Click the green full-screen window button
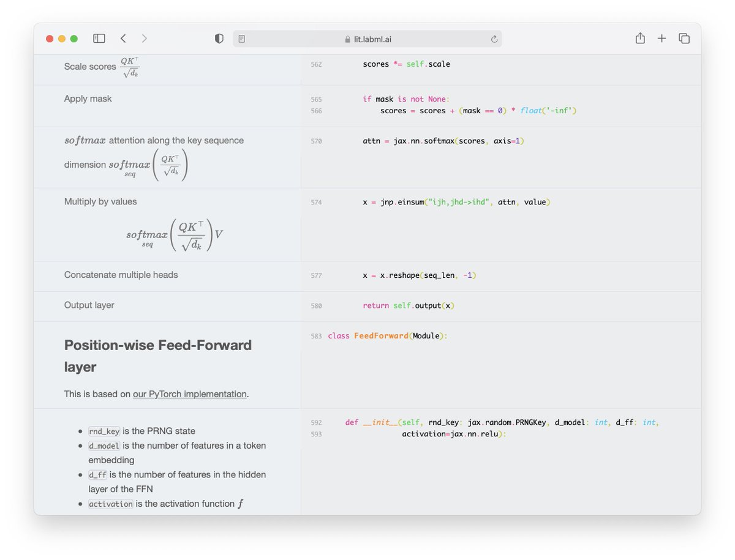735x560 pixels. point(74,39)
